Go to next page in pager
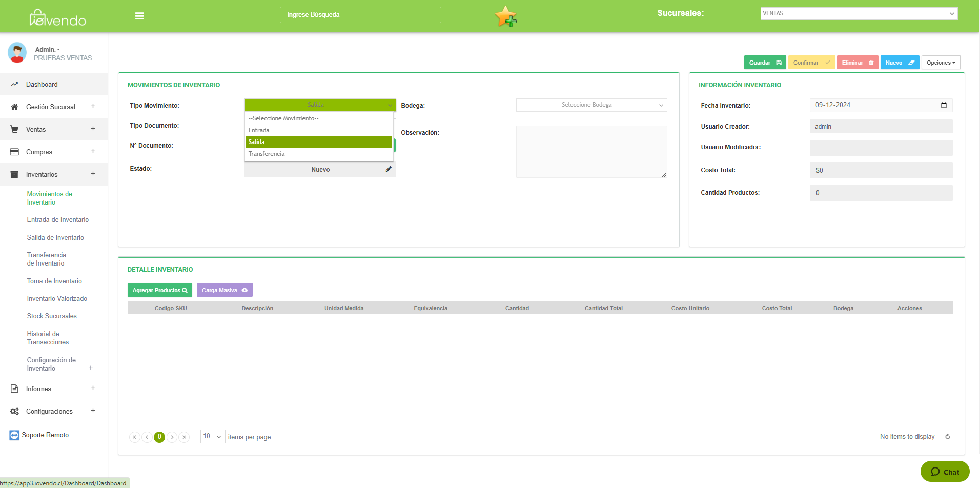Viewport: 980px width, 488px height. [x=172, y=437]
